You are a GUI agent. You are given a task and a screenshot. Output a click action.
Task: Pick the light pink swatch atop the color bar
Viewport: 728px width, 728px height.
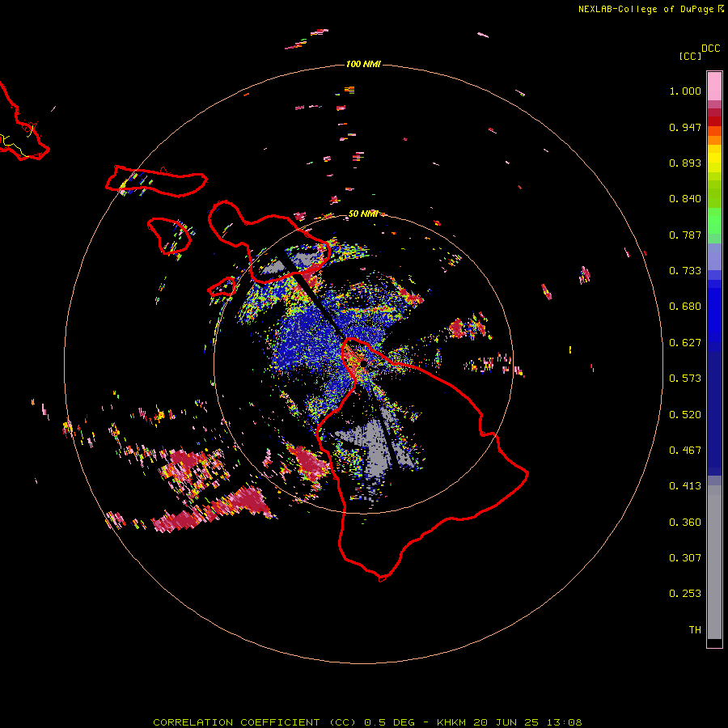714,86
